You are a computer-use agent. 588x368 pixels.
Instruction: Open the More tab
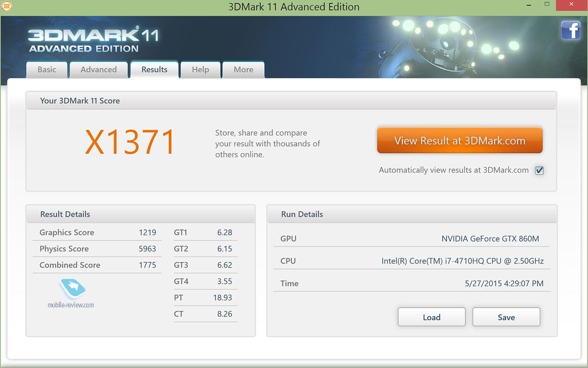(x=243, y=69)
